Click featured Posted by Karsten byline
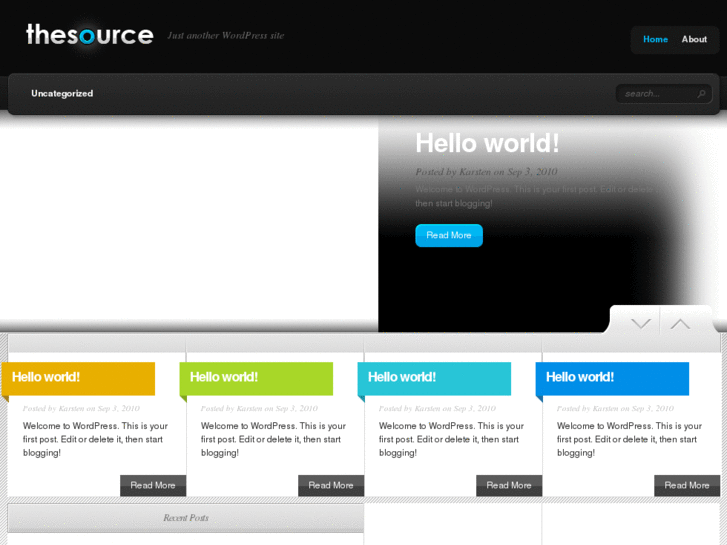The image size is (727, 545). [x=486, y=172]
